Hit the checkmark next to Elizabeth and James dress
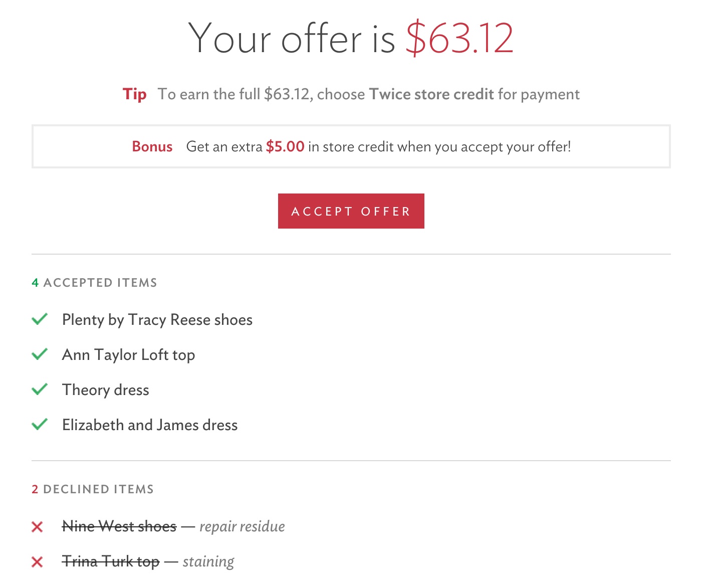Viewport: 703px width, 588px height. 40,425
